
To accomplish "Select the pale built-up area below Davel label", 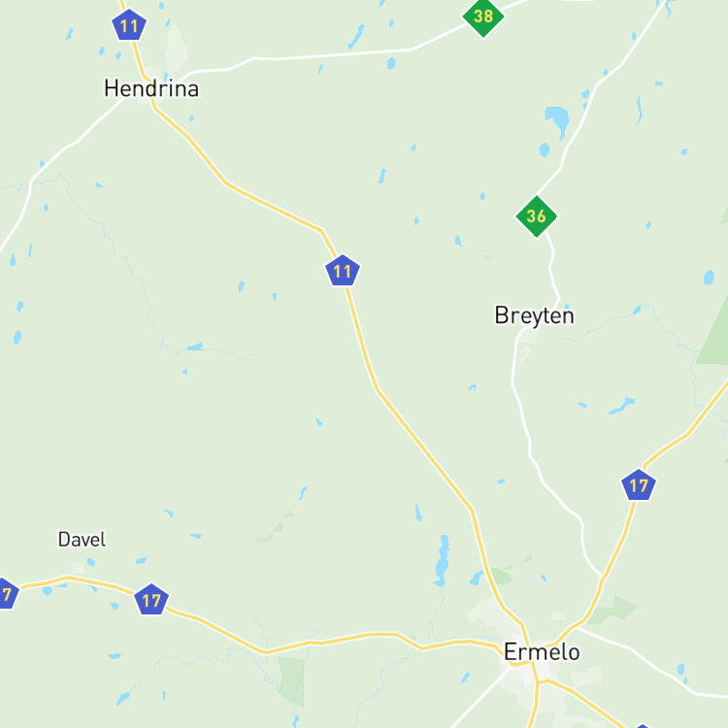I will 78,568.
